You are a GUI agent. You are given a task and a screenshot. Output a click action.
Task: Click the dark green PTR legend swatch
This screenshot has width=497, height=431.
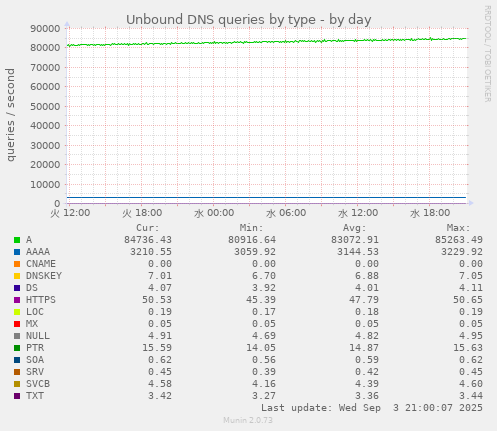(x=17, y=348)
